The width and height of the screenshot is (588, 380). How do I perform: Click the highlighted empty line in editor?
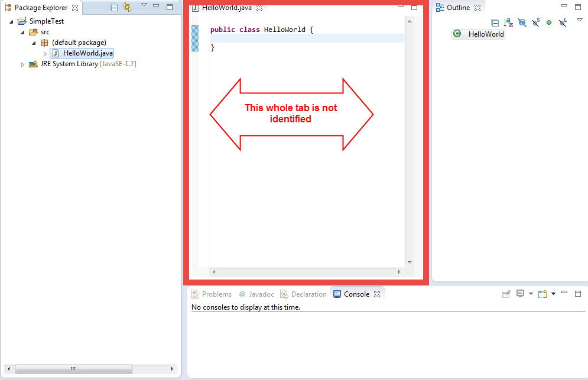tap(307, 38)
